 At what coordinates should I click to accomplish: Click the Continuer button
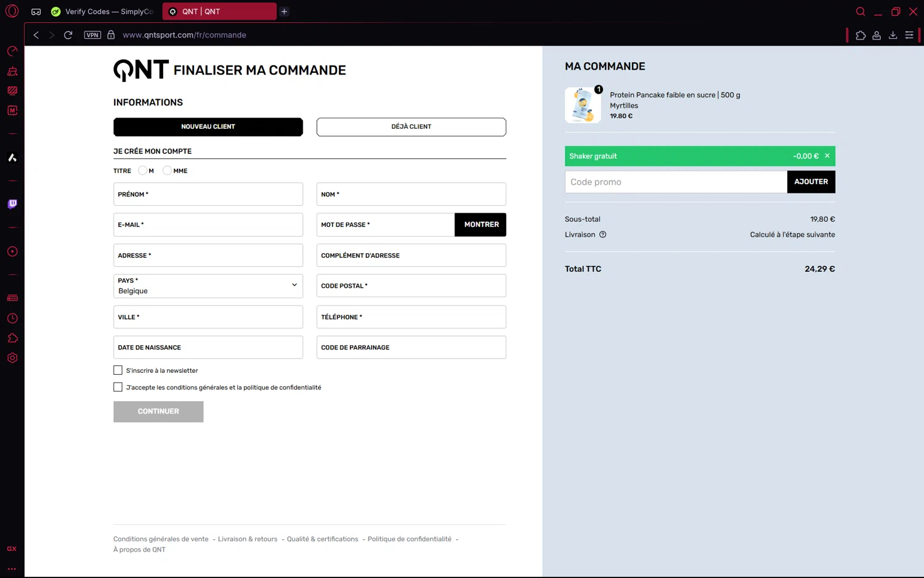coord(158,412)
